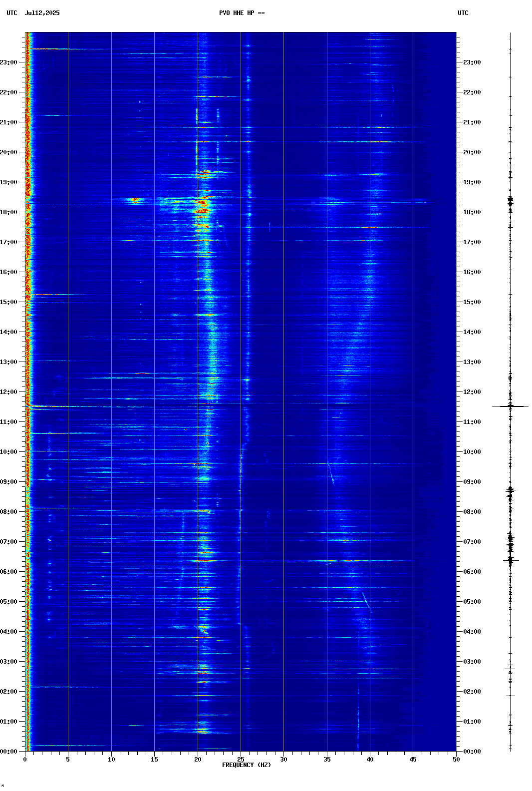This screenshot has width=532, height=791.
Task: Click the 13:00 label on the left time axis
Action: (8, 362)
